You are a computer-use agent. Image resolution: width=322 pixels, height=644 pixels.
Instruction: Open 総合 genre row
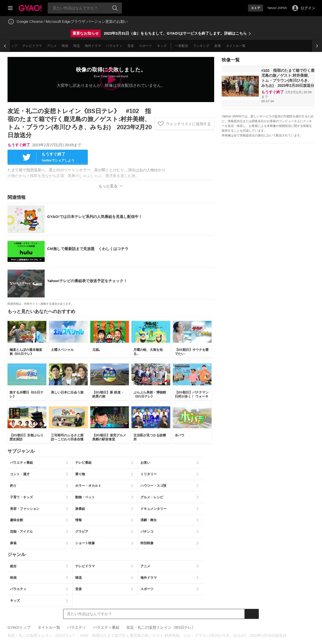click(x=40, y=566)
